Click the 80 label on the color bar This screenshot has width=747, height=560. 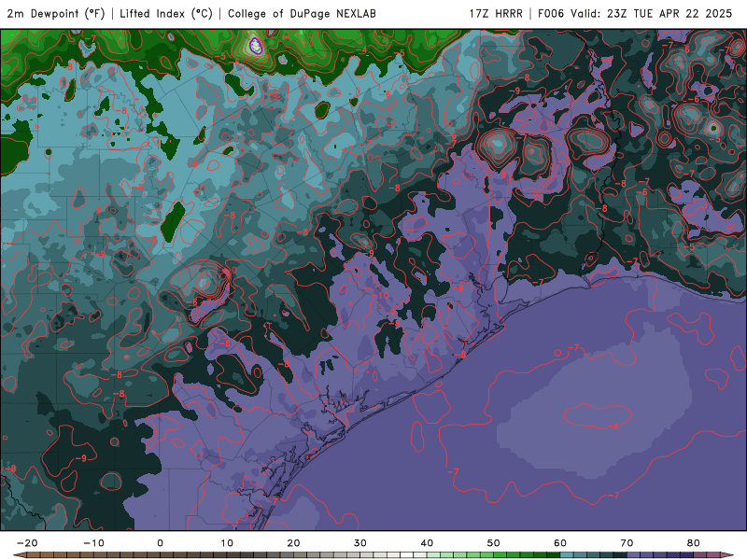point(694,543)
